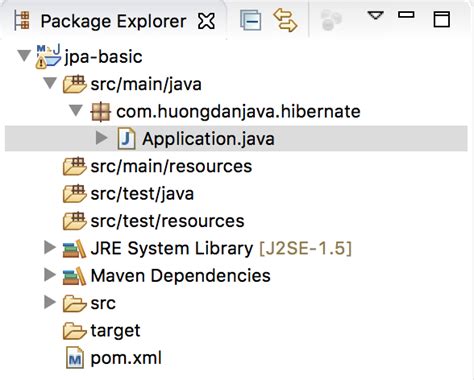474x380 pixels.
Task: Select the src/test/resources label
Action: click(x=168, y=221)
